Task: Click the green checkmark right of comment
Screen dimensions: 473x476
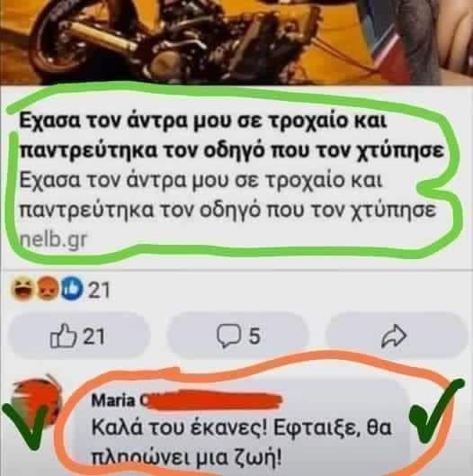Action: (436, 410)
